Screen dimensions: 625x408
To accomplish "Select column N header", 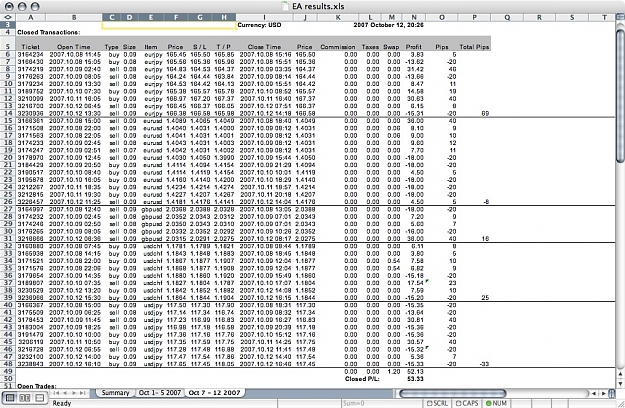I will tap(414, 17).
